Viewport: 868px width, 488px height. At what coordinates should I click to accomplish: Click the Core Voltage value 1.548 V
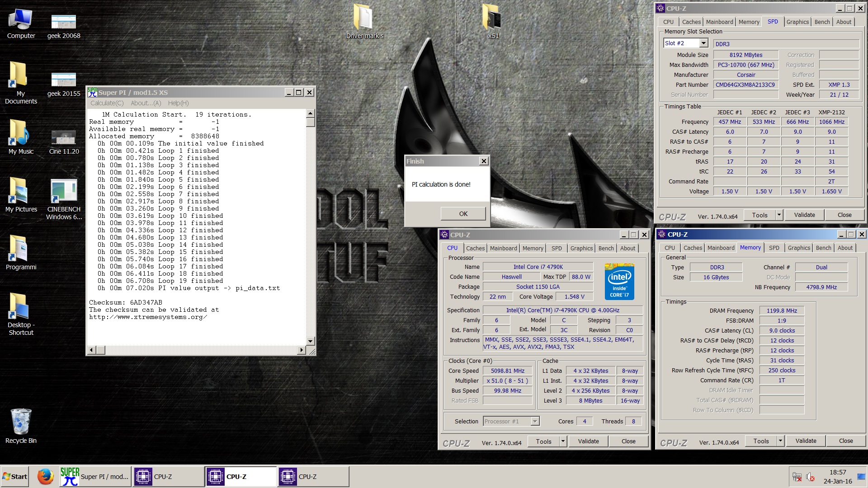coord(574,297)
